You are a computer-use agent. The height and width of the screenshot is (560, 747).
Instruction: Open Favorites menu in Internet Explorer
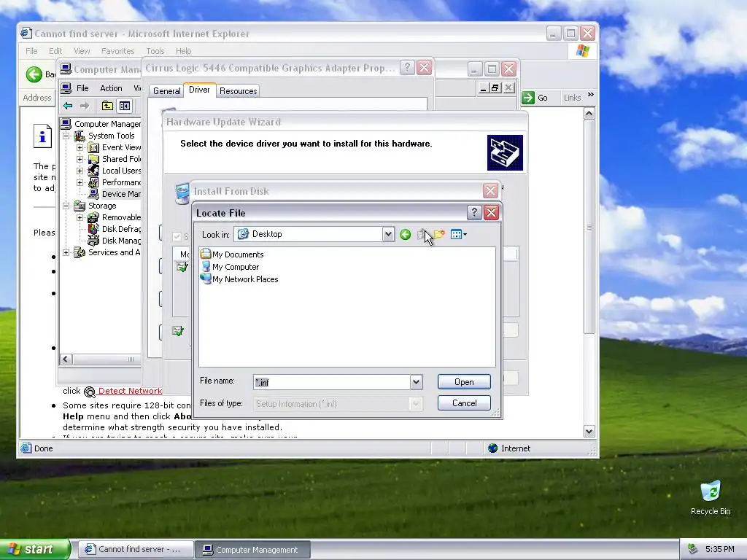coord(117,51)
